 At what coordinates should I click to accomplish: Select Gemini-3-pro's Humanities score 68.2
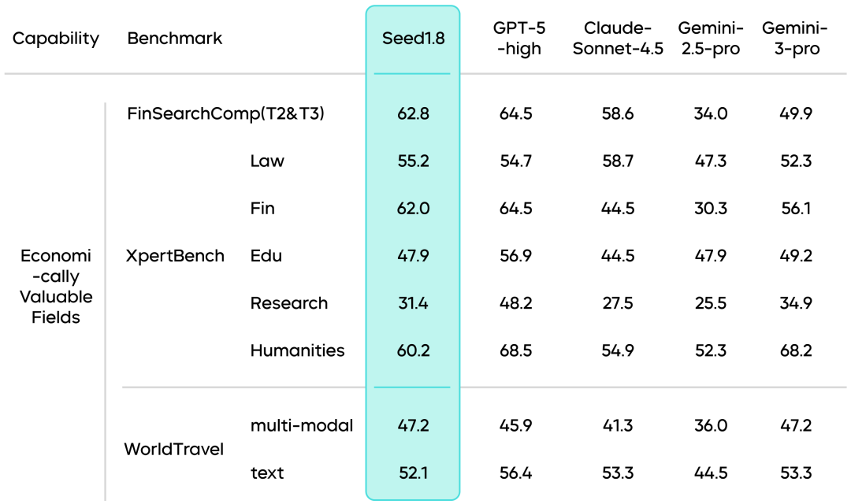click(794, 350)
